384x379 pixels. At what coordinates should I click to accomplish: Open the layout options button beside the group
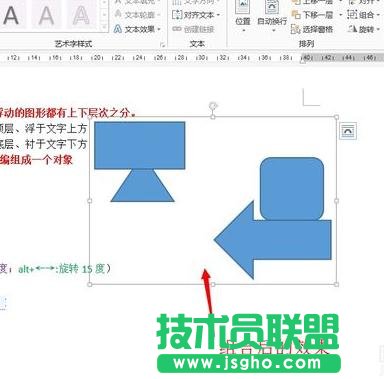tap(348, 131)
